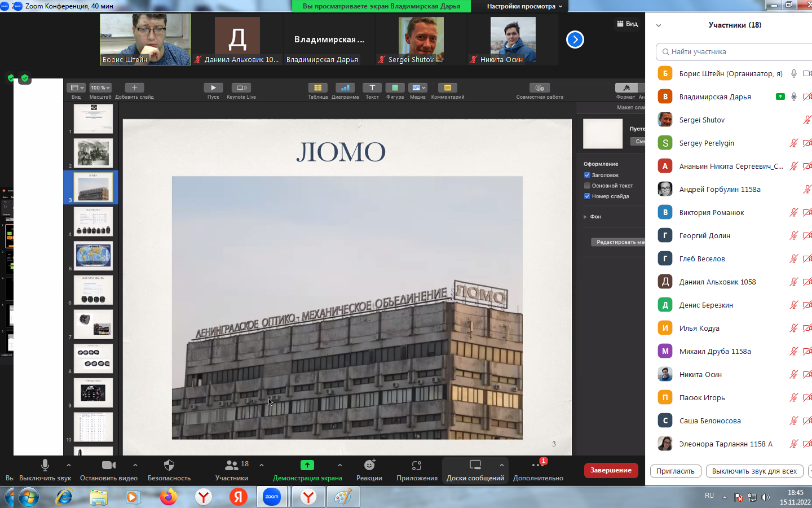
Task: Select slide 1 thumbnail in navigator
Action: click(94, 119)
